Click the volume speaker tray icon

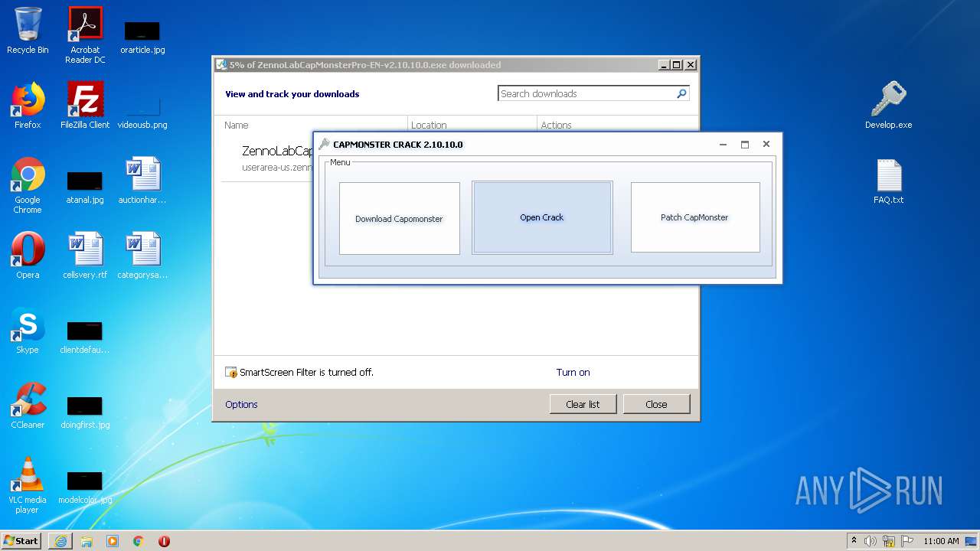[871, 541]
